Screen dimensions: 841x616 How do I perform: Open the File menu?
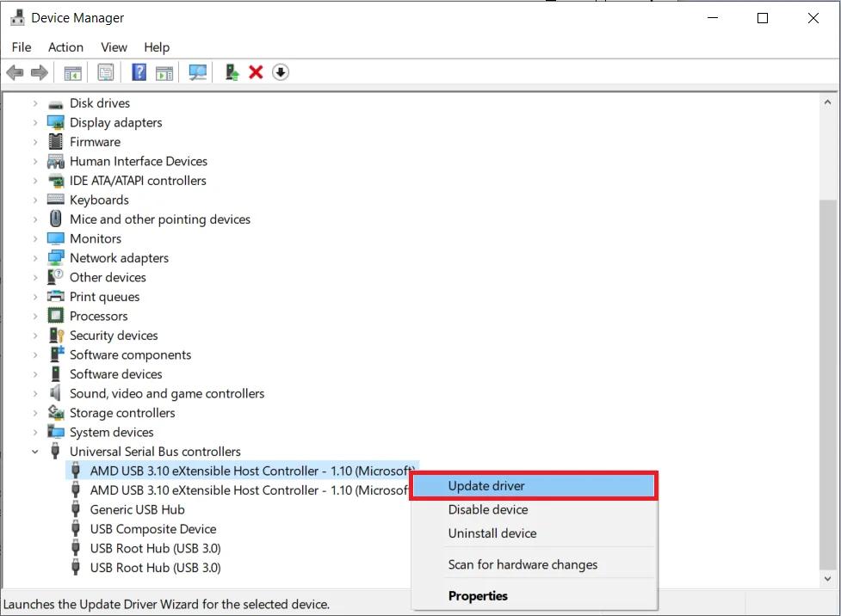pyautogui.click(x=22, y=47)
